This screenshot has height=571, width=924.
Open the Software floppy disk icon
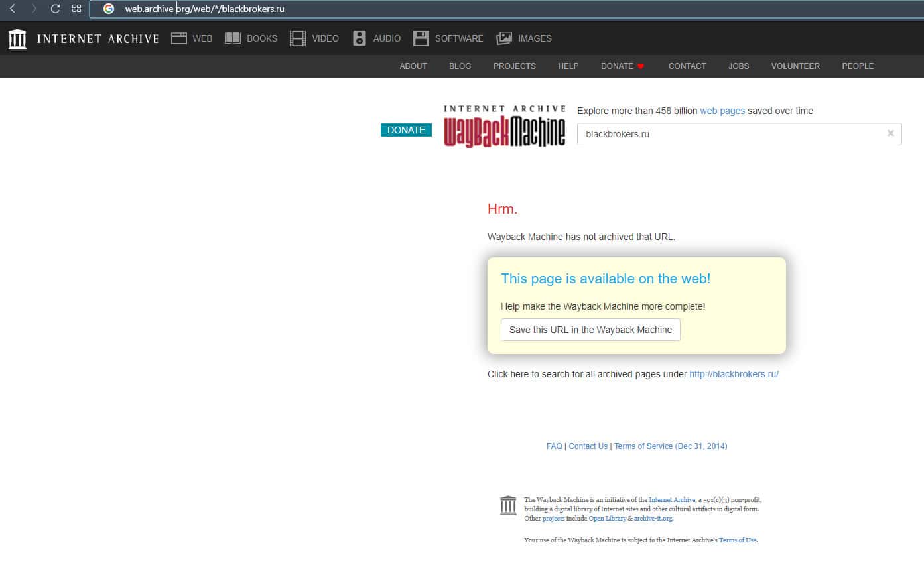(x=421, y=38)
